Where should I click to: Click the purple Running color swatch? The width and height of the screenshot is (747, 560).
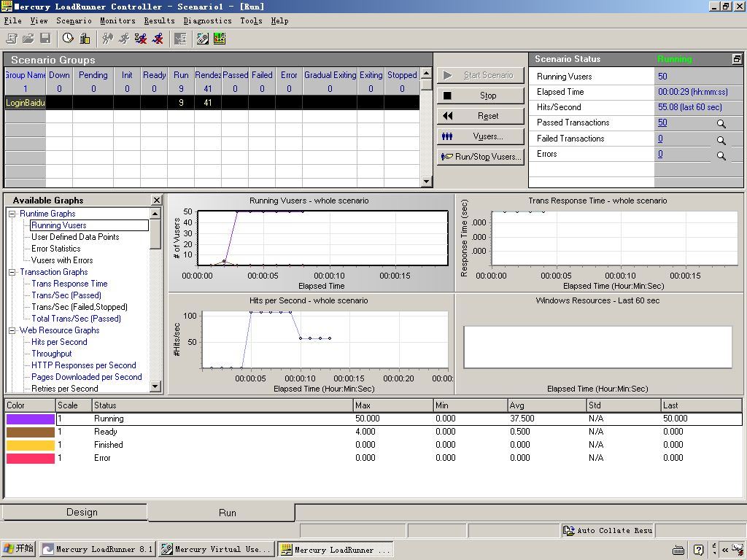[x=31, y=419]
